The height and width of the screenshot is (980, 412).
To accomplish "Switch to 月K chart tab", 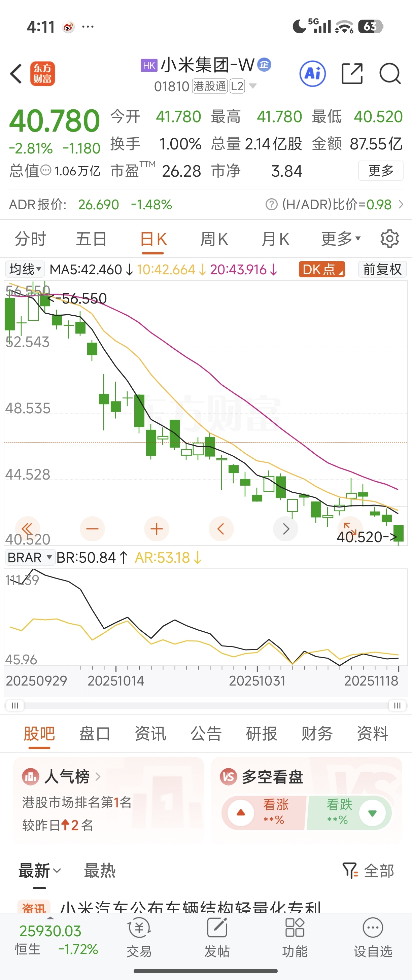I will point(275,239).
